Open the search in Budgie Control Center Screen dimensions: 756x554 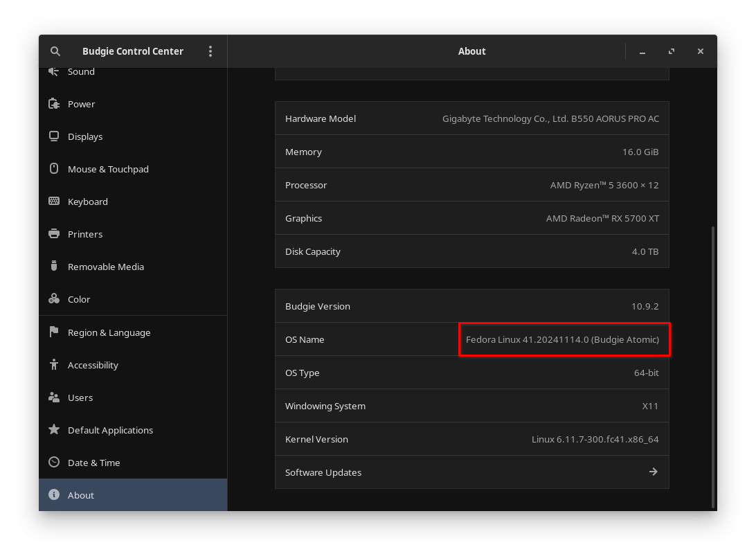point(55,51)
